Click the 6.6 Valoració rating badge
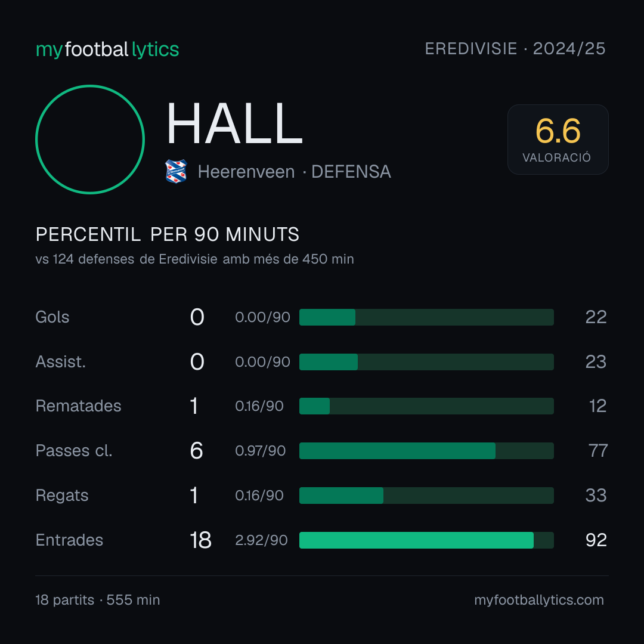The image size is (644, 644). click(x=558, y=140)
